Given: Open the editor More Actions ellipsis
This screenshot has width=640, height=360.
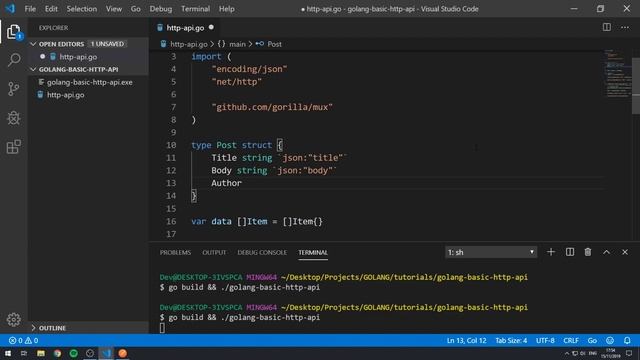Looking at the screenshot, I should tap(625, 27).
